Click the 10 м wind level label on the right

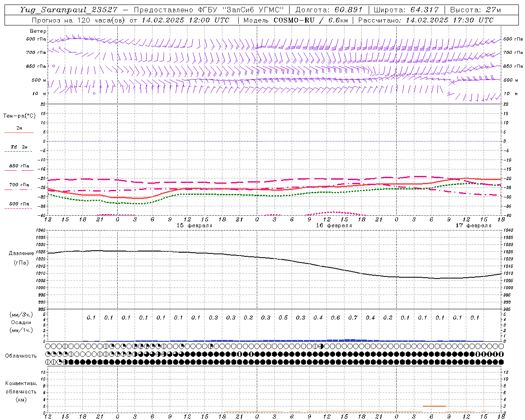coord(511,94)
